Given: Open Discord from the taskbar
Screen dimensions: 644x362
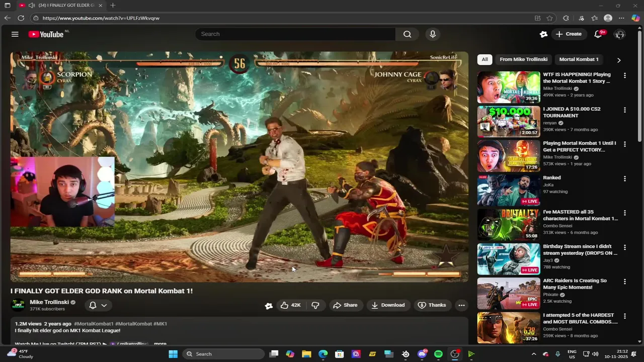Looking at the screenshot, I should pos(422,354).
